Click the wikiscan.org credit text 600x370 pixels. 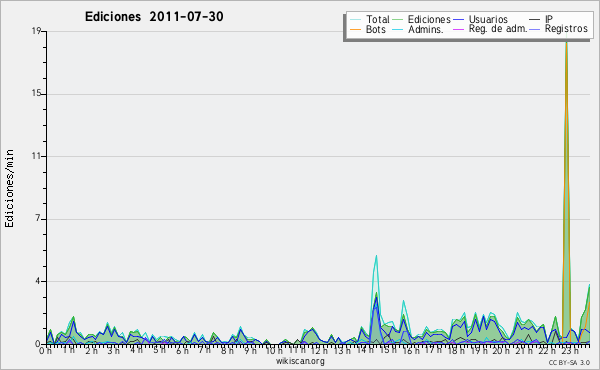(300, 361)
